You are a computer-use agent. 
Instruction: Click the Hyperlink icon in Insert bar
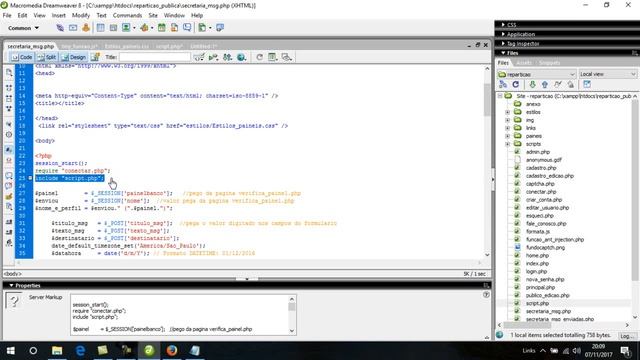pyautogui.click(x=60, y=28)
